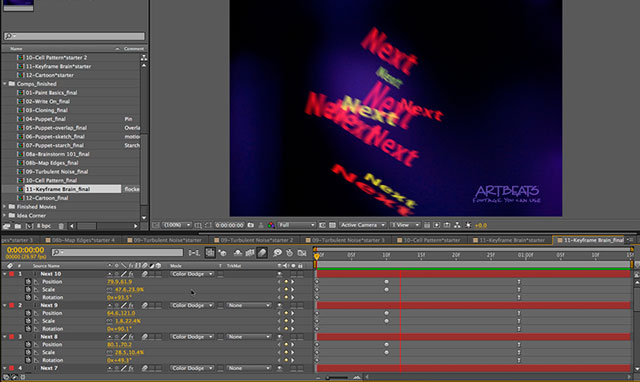Open the composition flowchart icon in viewer bar
640x382 pixels.
tap(457, 225)
